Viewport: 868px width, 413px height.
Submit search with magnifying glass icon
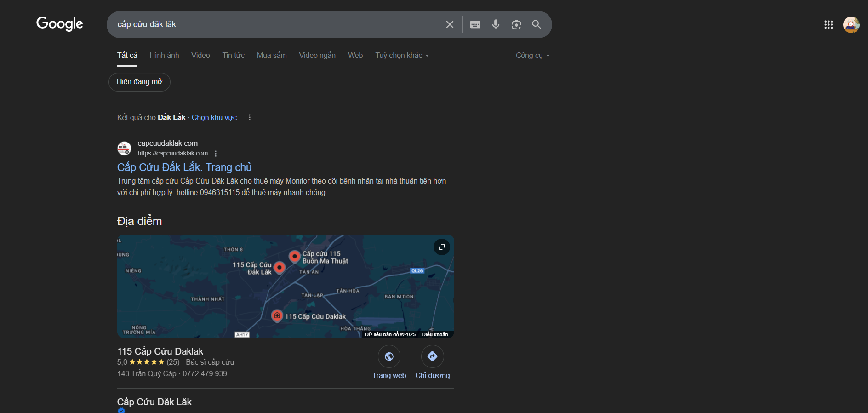tap(537, 24)
